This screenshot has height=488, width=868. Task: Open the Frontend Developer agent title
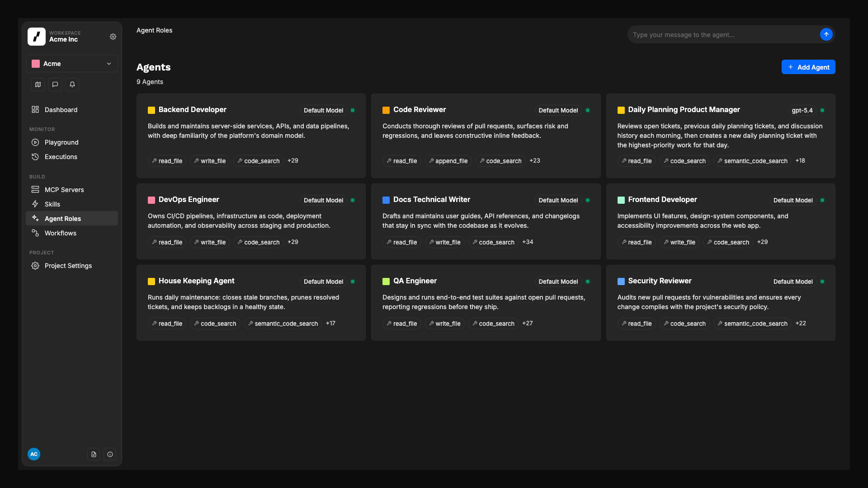point(662,200)
